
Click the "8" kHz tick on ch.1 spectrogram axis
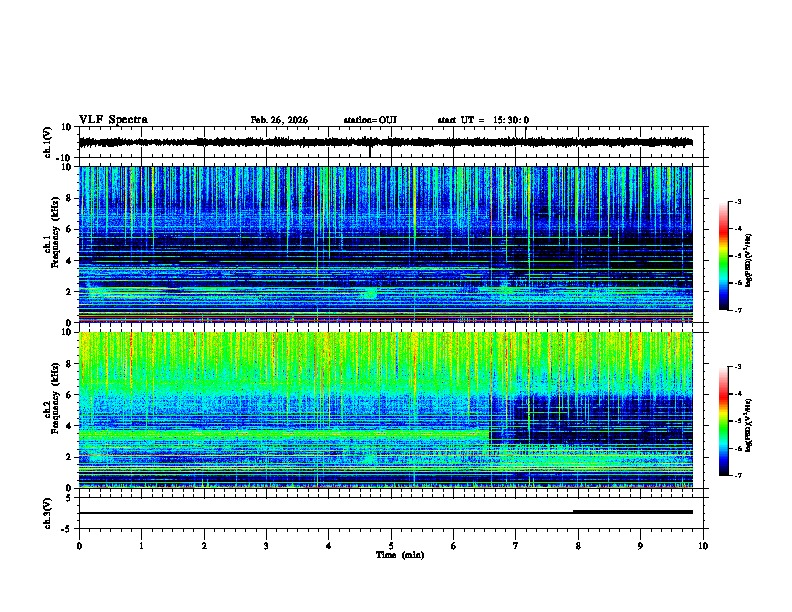tap(71, 198)
